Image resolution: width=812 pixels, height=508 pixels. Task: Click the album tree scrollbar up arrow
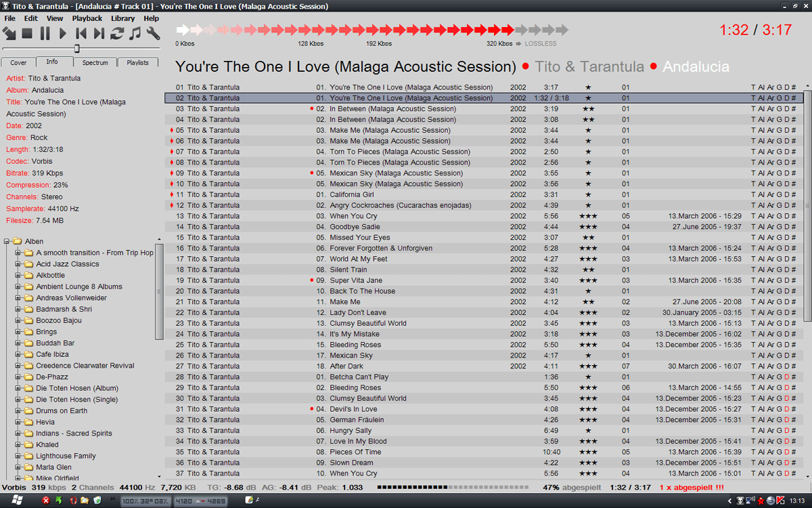point(159,240)
